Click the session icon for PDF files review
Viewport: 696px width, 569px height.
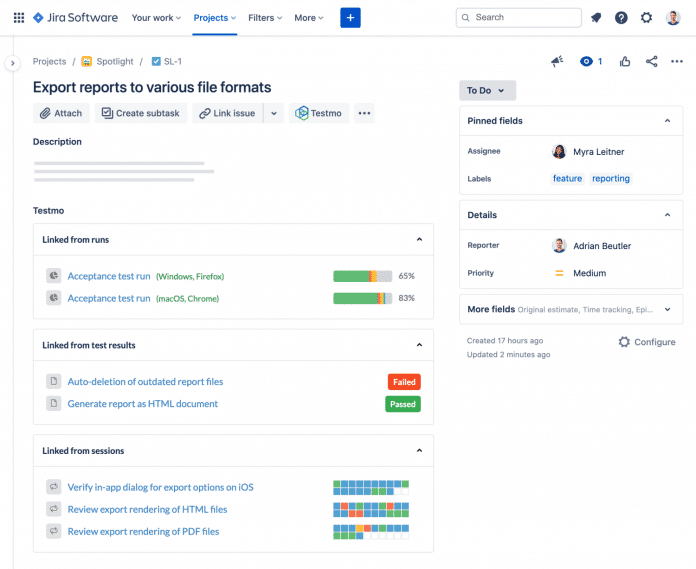click(x=54, y=531)
